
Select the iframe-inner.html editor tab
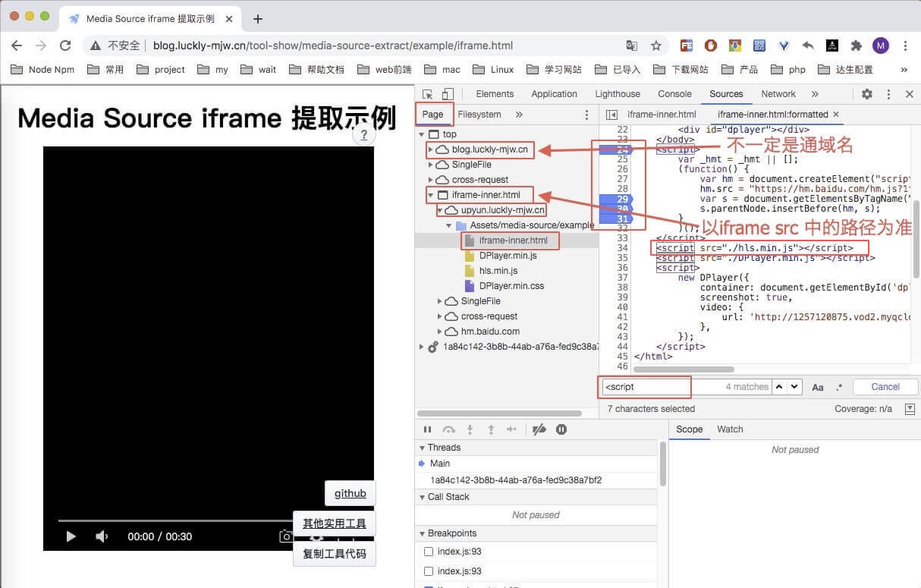click(x=662, y=115)
